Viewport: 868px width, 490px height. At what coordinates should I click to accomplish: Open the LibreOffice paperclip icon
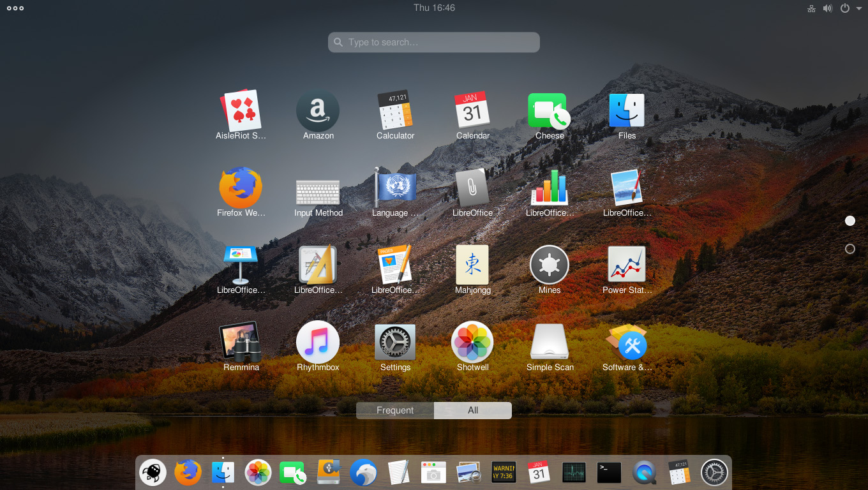pos(472,188)
